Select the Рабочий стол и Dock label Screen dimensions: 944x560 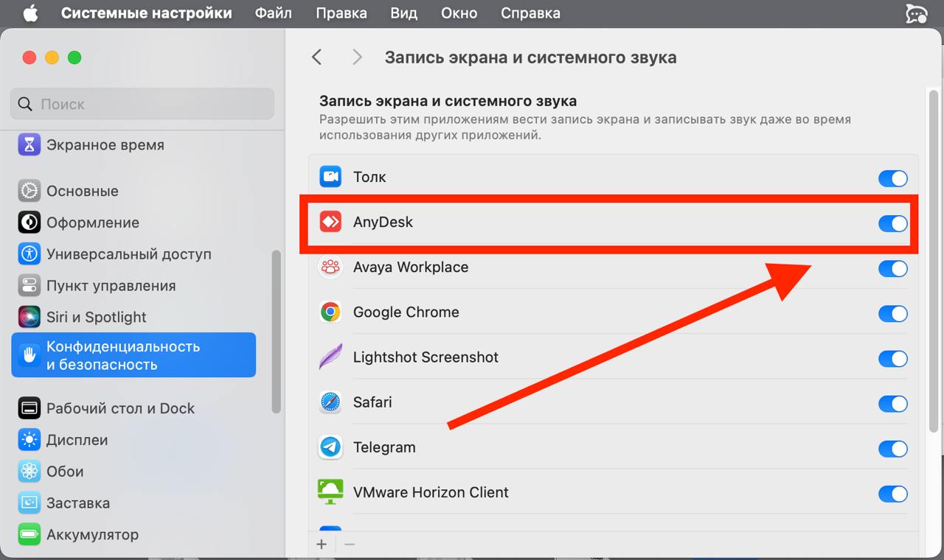pos(121,408)
